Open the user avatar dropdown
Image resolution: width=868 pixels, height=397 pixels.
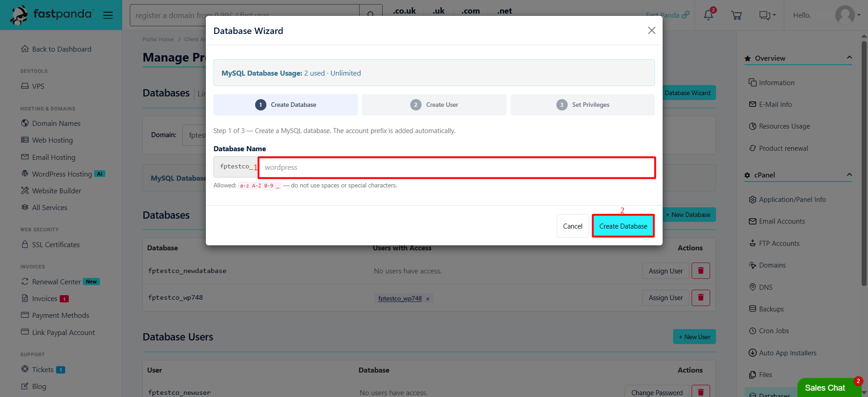pyautogui.click(x=847, y=15)
